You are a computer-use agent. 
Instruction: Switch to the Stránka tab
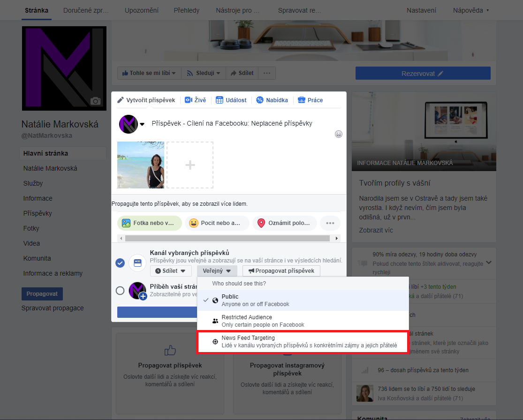tap(37, 10)
